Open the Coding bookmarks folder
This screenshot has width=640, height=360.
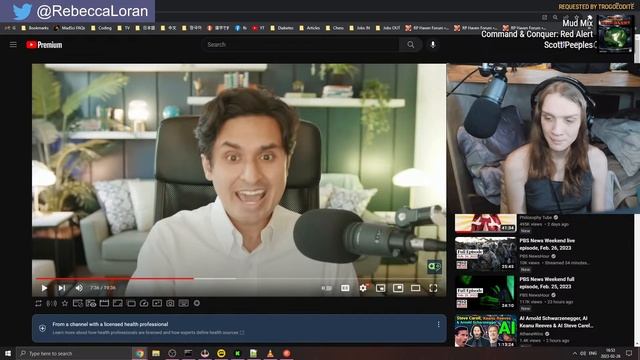tap(101, 28)
